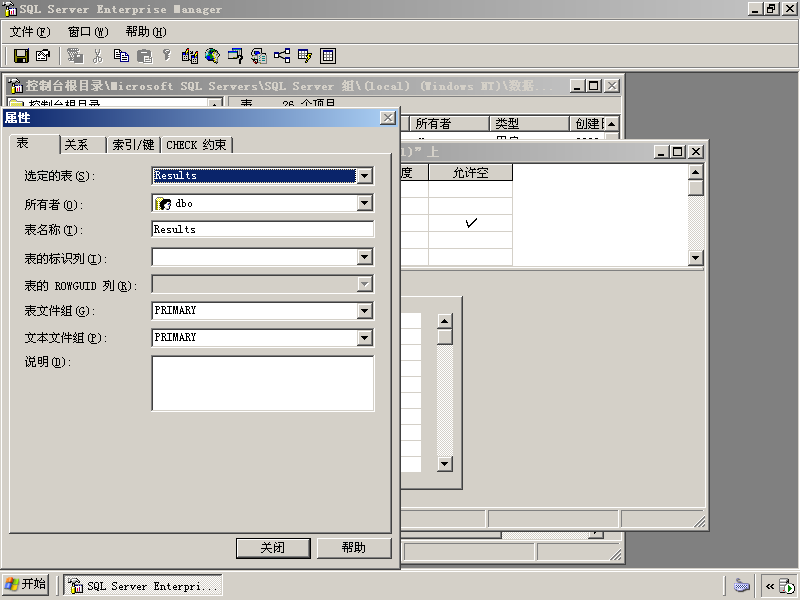This screenshot has width=800, height=600.
Task: Click the Cut scissors toolbar icon
Action: pos(97,56)
